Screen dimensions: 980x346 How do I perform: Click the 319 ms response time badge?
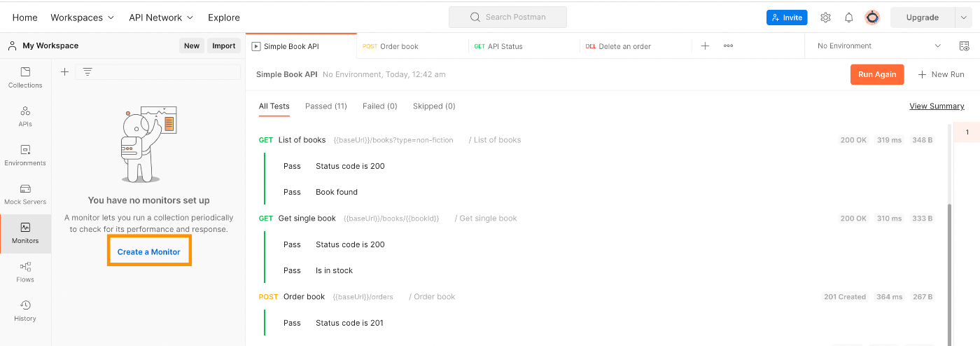(x=889, y=140)
